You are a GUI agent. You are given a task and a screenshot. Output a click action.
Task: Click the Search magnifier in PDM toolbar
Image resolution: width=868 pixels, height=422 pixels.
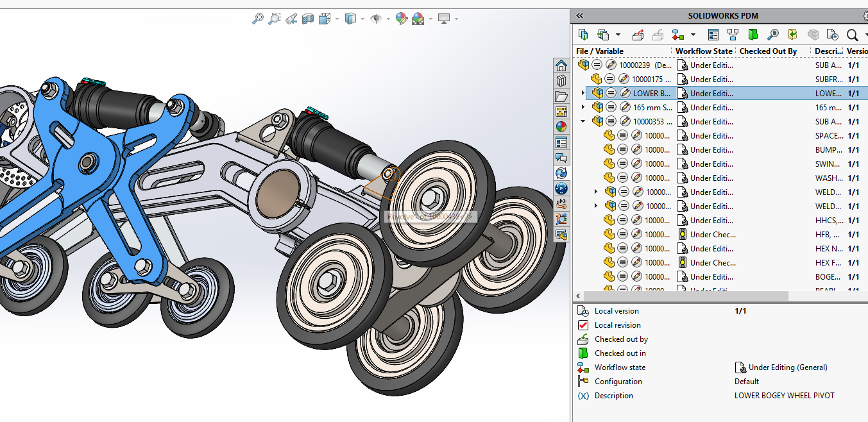pos(853,34)
